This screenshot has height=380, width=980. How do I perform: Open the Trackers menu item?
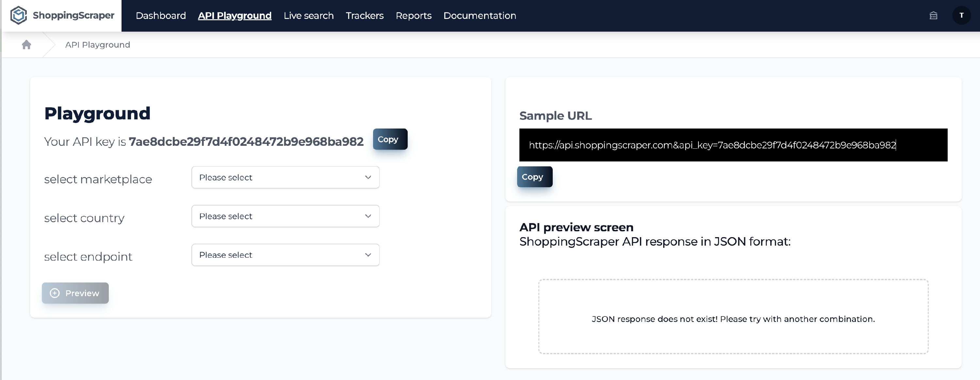tap(365, 16)
